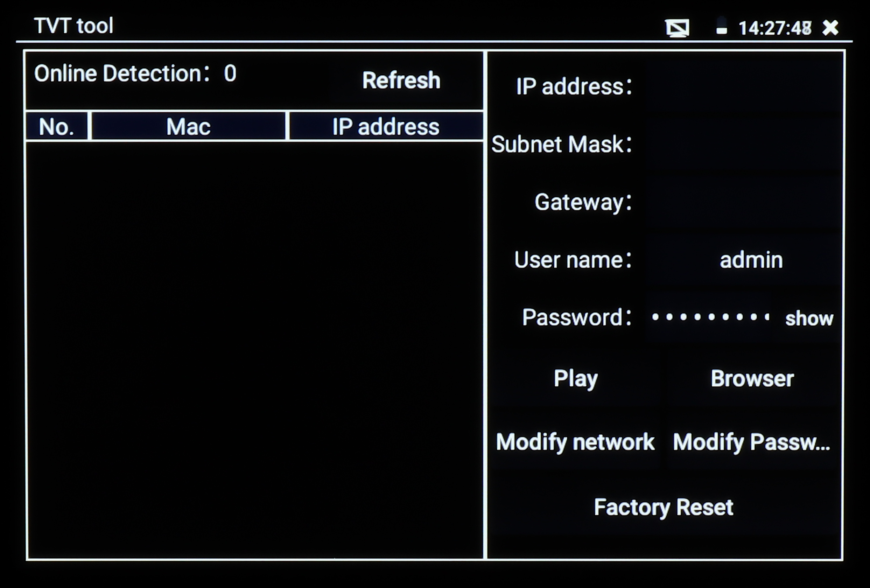Screen dimensions: 870x588
Task: Close the TVT tool with X
Action: coord(830,28)
